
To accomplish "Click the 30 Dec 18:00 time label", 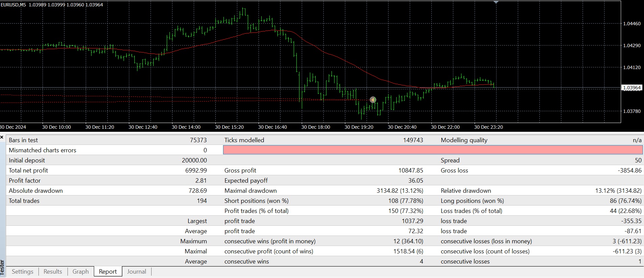I will [x=316, y=127].
